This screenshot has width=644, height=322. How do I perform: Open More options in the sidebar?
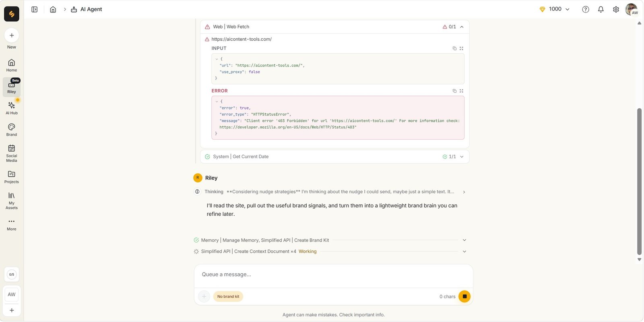12,225
